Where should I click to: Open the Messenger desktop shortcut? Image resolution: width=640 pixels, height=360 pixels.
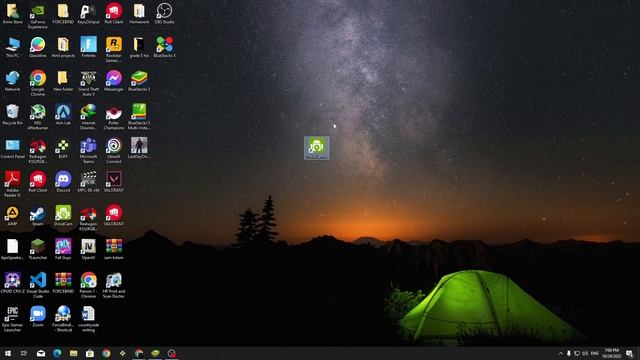click(x=113, y=81)
